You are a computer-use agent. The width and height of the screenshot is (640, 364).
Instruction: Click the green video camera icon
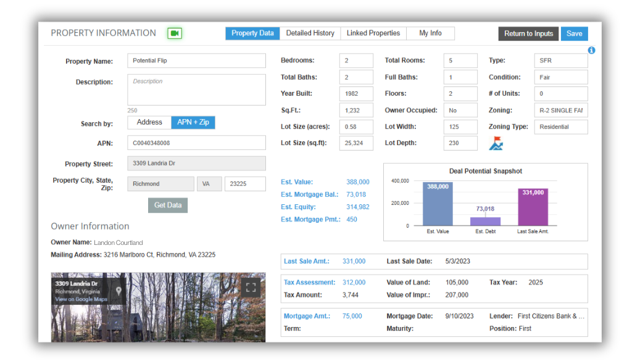[175, 33]
